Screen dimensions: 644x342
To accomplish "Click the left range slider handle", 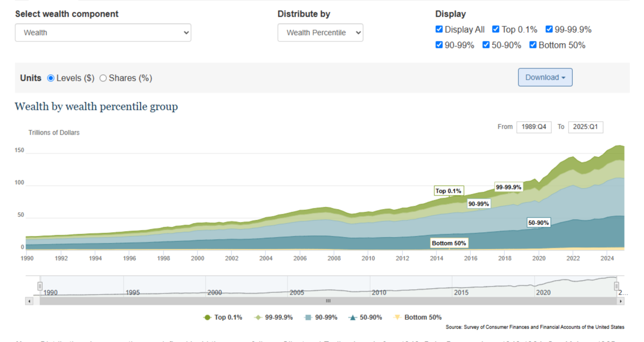I will 40,286.
